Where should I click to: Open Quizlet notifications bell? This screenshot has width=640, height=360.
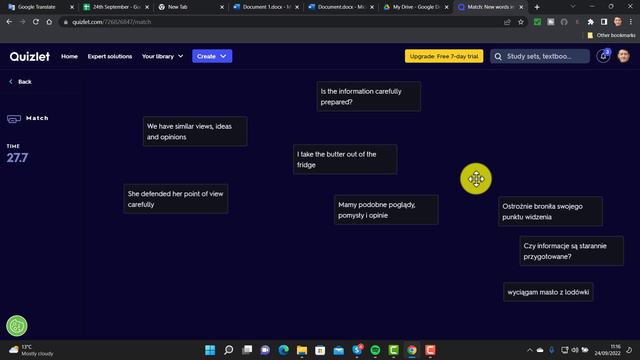click(x=603, y=56)
